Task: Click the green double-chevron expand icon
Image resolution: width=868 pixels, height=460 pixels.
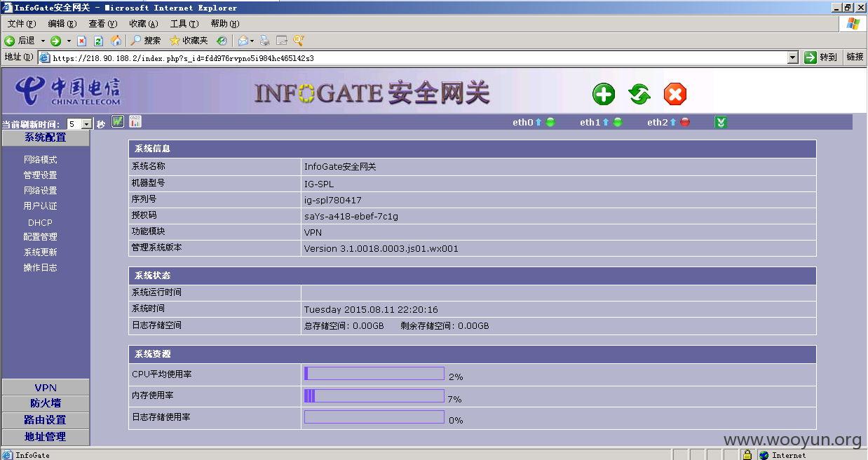Action: coord(721,122)
